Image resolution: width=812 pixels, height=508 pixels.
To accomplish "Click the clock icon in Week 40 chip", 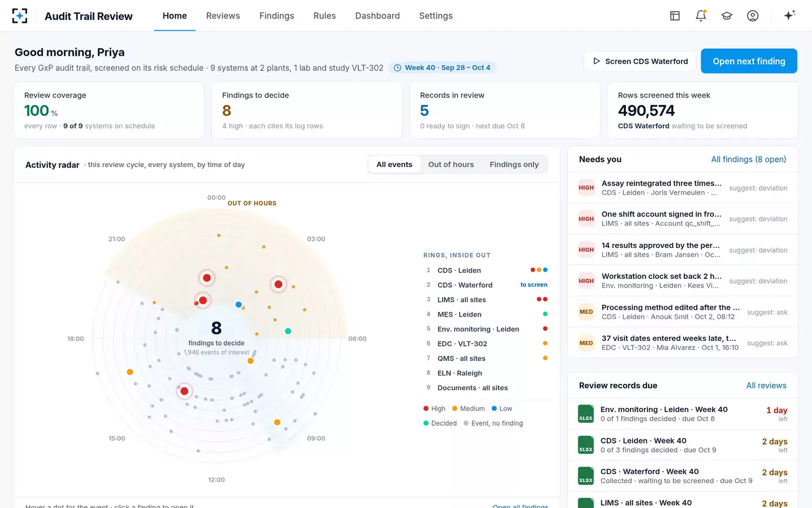I will pos(398,68).
